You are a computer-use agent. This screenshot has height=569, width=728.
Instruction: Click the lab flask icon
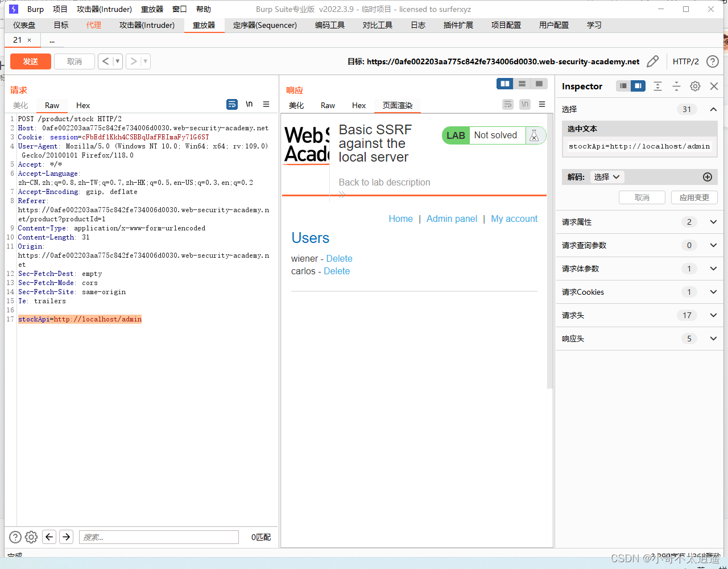(x=534, y=135)
